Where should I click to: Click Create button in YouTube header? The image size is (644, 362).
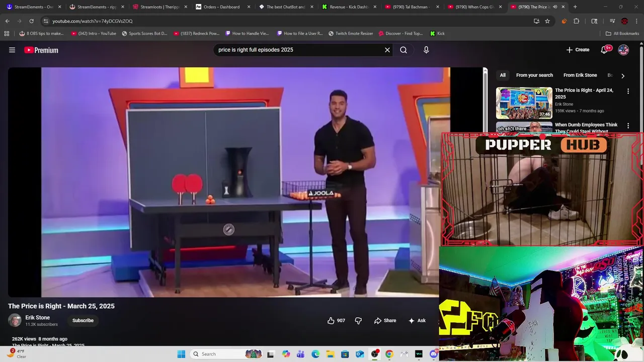tap(578, 50)
